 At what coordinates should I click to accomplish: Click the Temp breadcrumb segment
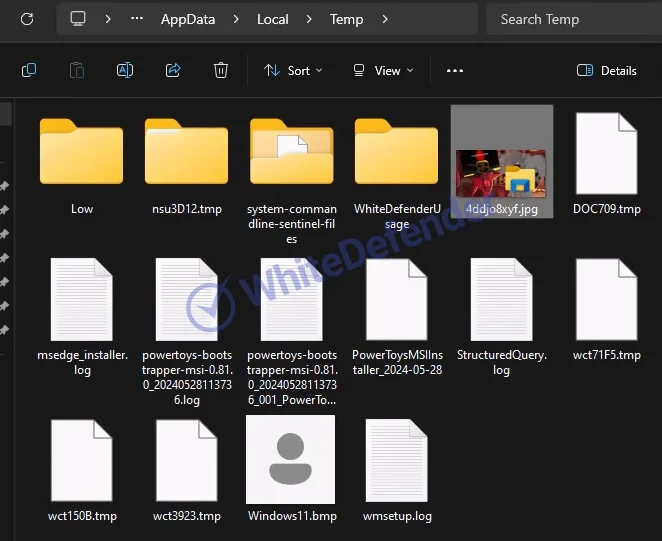click(346, 19)
